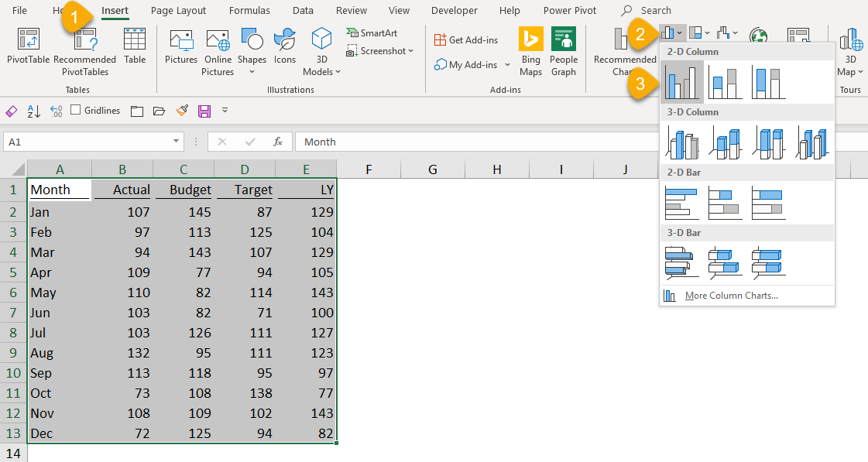Viewport: 868px width, 462px height.
Task: Switch to the Page Layout tab
Action: coord(178,11)
